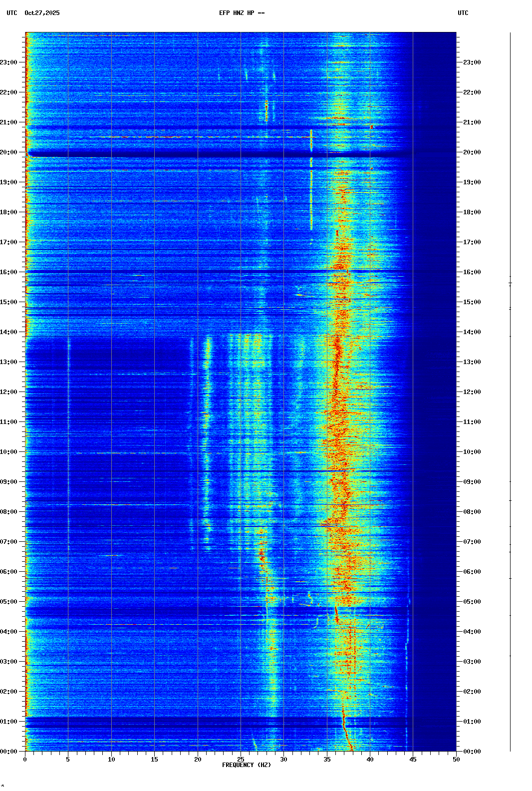Click the dark data-gap band just below 20:00
The image size is (532, 791).
coord(240,156)
